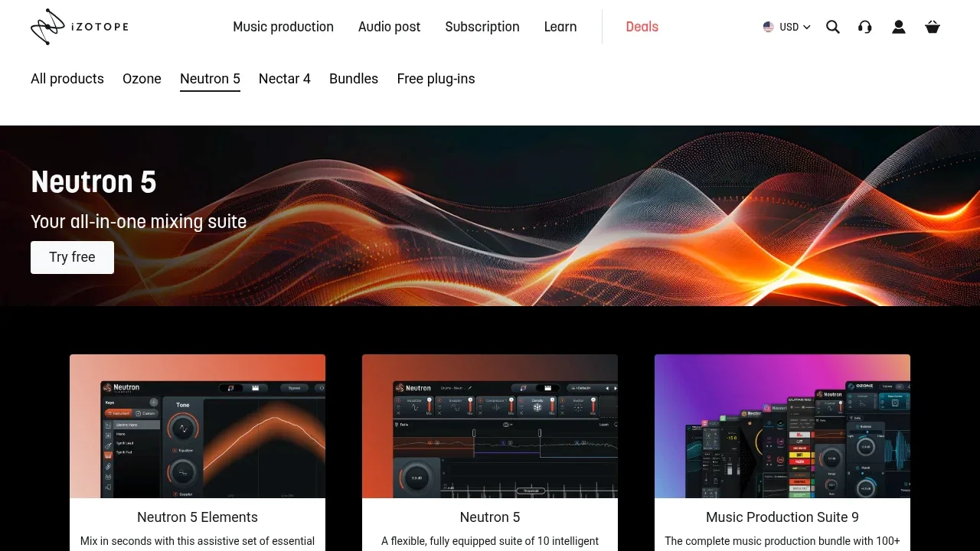Open the Neutron 5 Elements product image
The image size is (980, 551).
tap(198, 426)
